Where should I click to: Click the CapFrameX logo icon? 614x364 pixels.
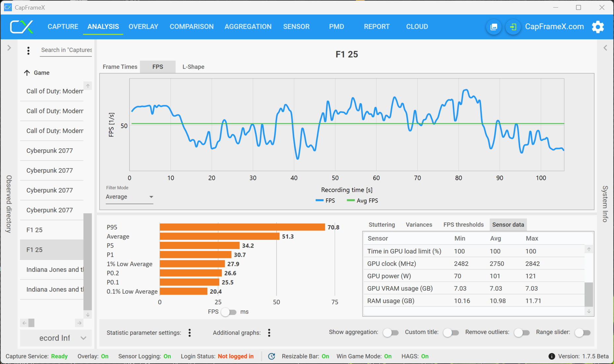(x=21, y=27)
